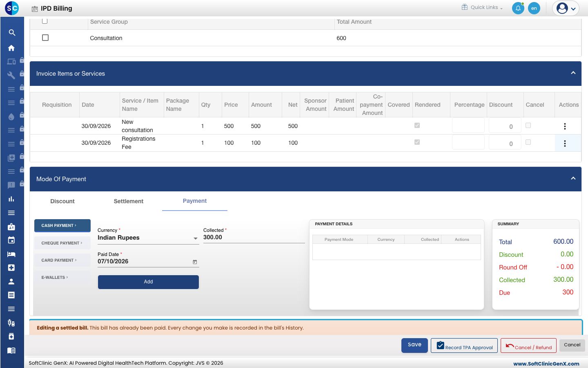Tick Cancel checkbox for Registrations Fee row
This screenshot has height=368, width=588.
tap(528, 142)
